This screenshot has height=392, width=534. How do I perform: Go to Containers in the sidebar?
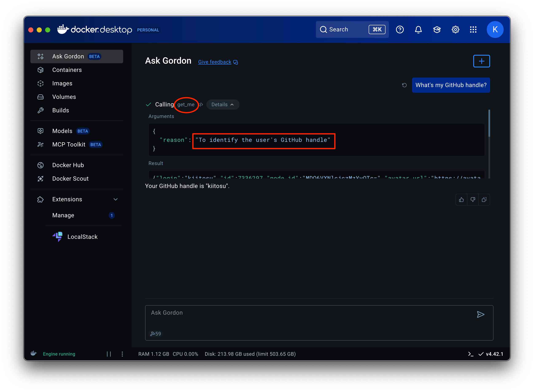pyautogui.click(x=67, y=70)
